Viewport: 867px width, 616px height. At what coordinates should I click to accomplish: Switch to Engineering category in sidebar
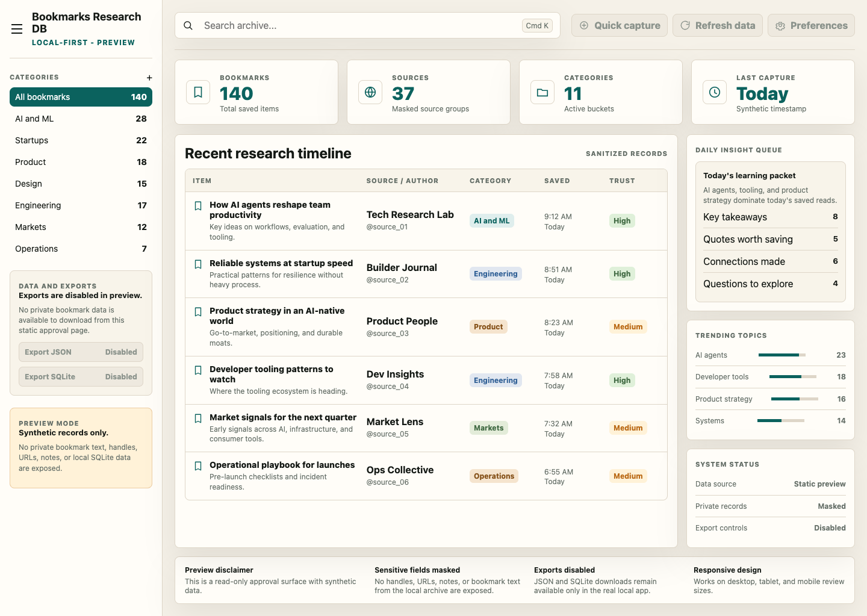(81, 205)
